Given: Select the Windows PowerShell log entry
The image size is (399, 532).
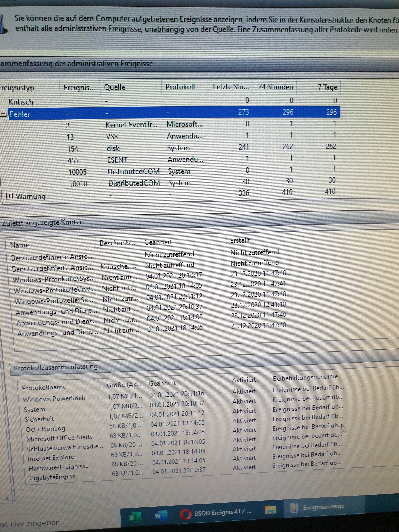Looking at the screenshot, I should [54, 399].
